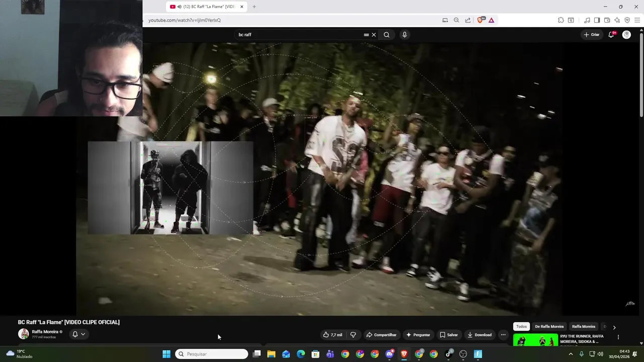
Task: Open Brave Rewards triangle icon
Action: point(491,20)
